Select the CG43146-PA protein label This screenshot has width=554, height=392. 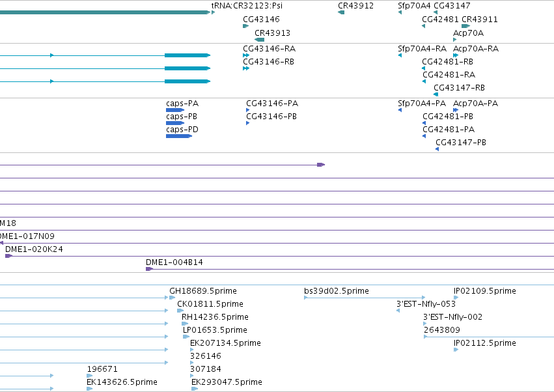(272, 104)
